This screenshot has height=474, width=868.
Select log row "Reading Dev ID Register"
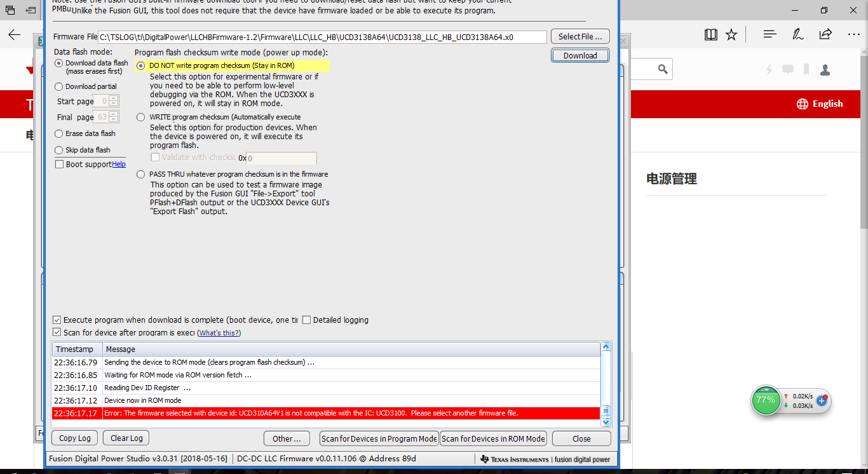(x=326, y=388)
